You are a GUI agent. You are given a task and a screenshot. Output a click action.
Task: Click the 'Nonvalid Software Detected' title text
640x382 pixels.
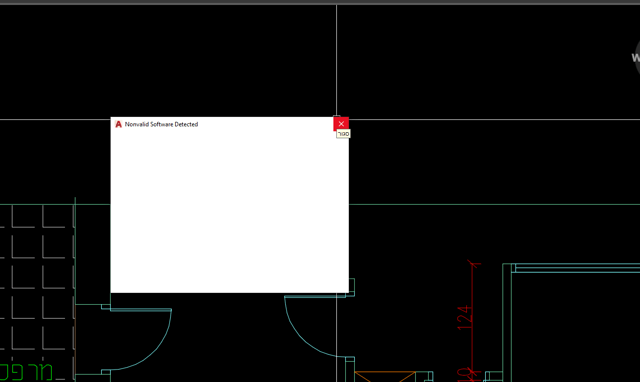tap(161, 124)
